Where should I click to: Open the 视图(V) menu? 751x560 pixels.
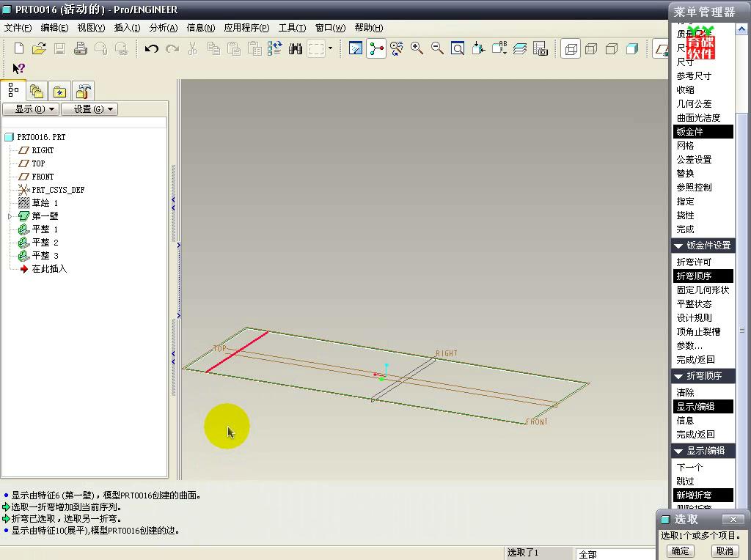tap(91, 28)
